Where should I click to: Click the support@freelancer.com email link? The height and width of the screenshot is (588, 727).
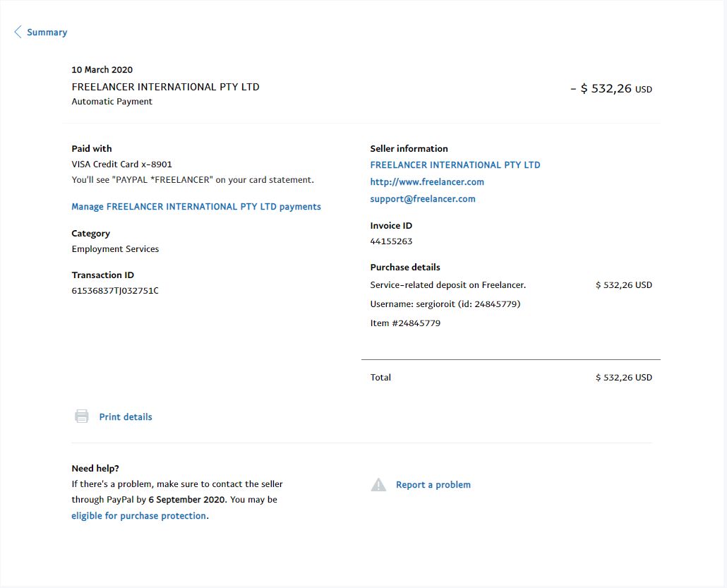(x=423, y=199)
